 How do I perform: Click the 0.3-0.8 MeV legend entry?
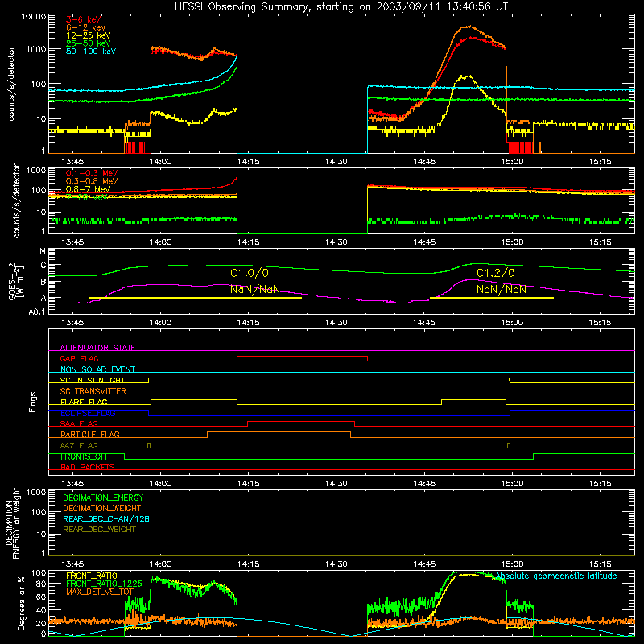(92, 181)
